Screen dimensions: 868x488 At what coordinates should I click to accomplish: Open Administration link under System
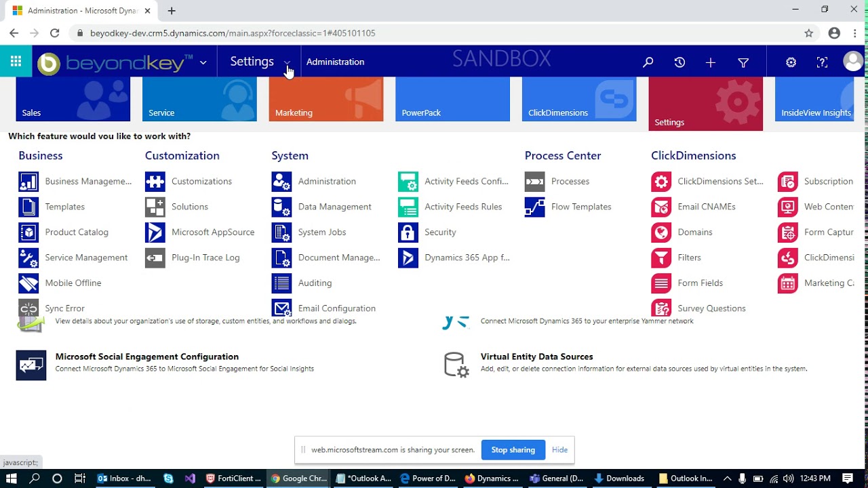(x=327, y=182)
